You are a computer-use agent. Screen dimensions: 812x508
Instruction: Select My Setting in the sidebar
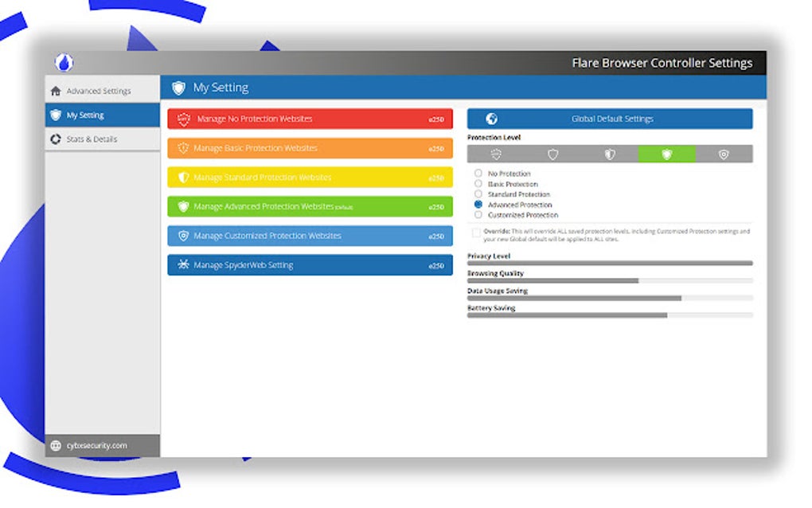tap(84, 114)
